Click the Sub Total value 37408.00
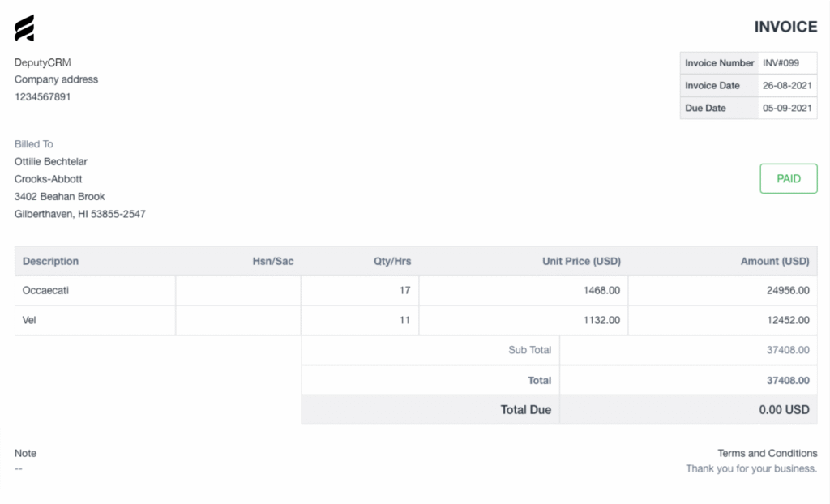This screenshot has width=830, height=504. (x=787, y=350)
